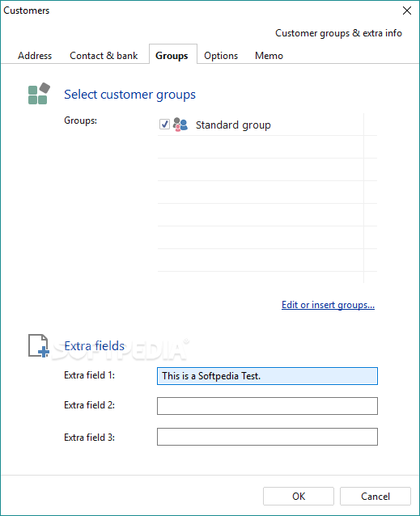Focus the Extra field 1 input
The image size is (420, 516).
(x=267, y=376)
